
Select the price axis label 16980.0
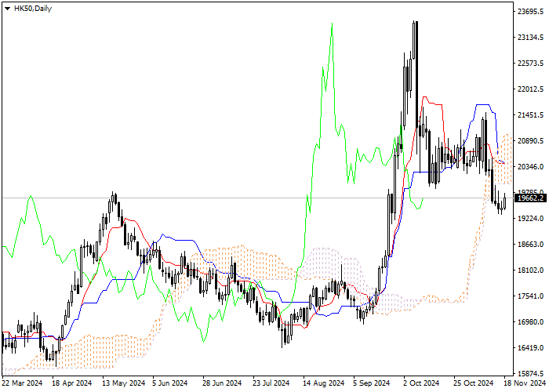tap(530, 322)
